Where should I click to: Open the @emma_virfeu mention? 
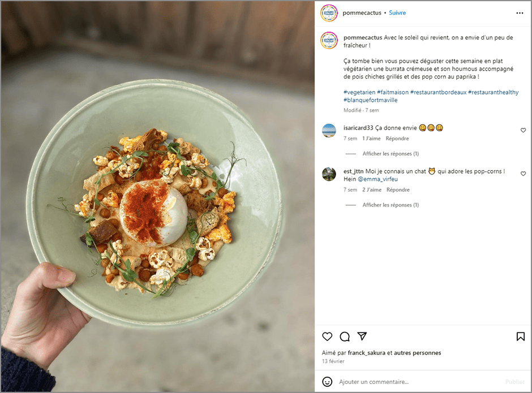(377, 179)
